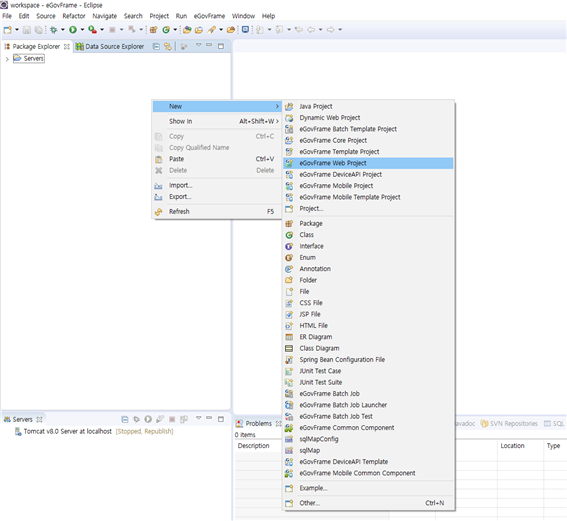
Task: Choose Other... at bottom of New submenu
Action: 368,503
